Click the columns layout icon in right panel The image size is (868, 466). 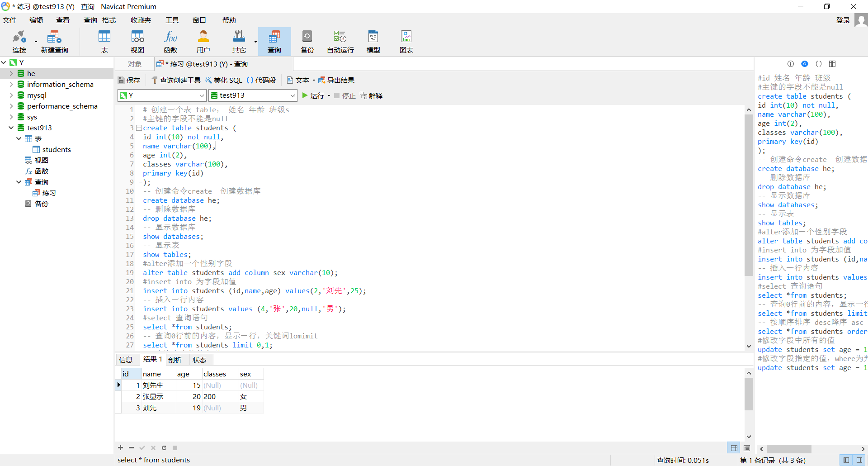832,64
